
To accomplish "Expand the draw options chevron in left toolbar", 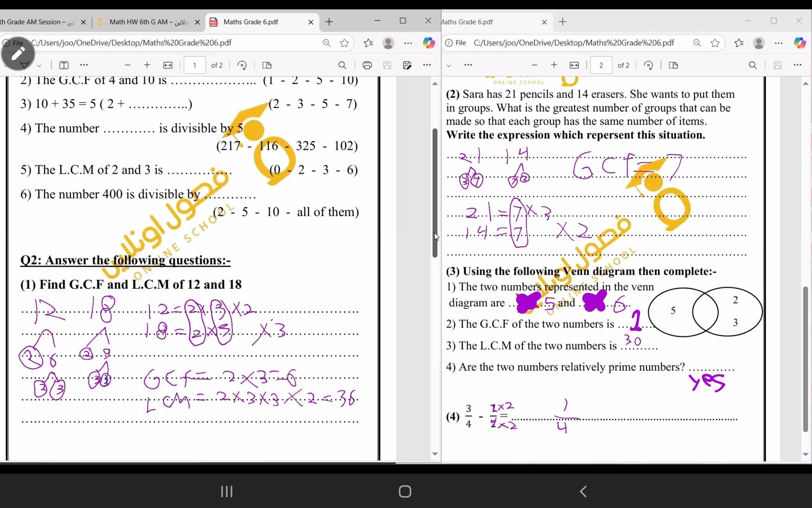I will click(39, 65).
